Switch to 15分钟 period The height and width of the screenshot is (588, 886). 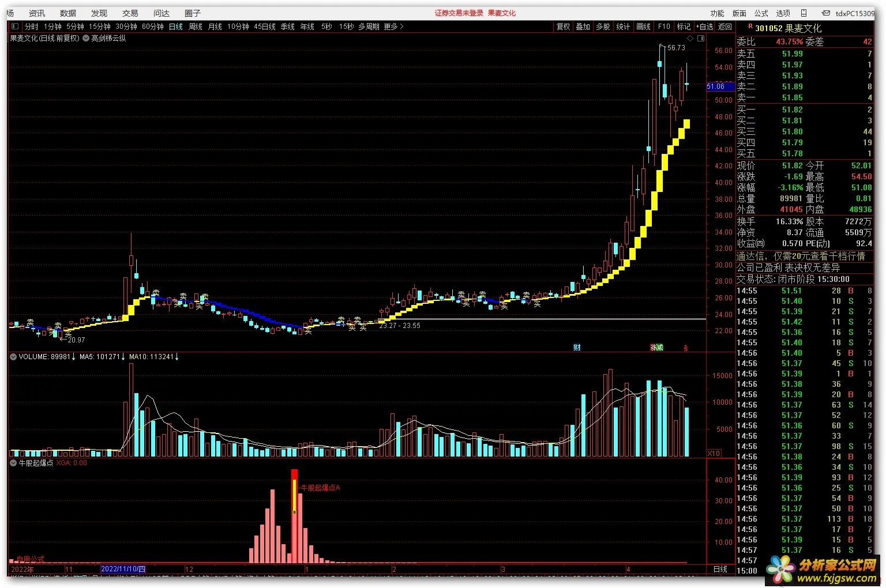click(99, 27)
